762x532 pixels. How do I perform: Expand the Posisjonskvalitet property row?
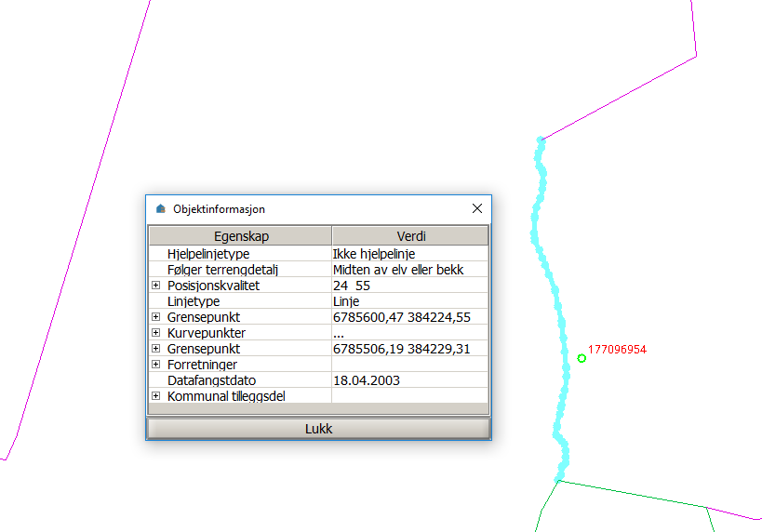pyautogui.click(x=156, y=286)
